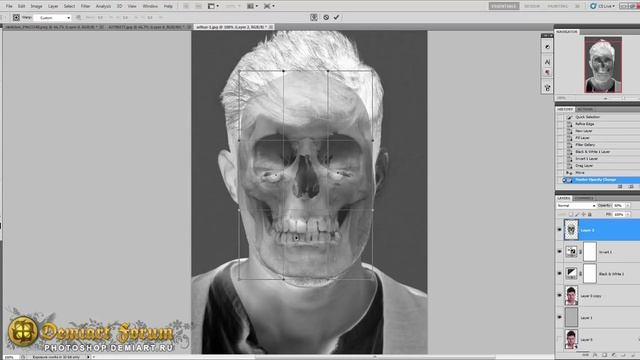640x360 pixels.
Task: Click the Lock transparent pixels icon
Action: [571, 214]
